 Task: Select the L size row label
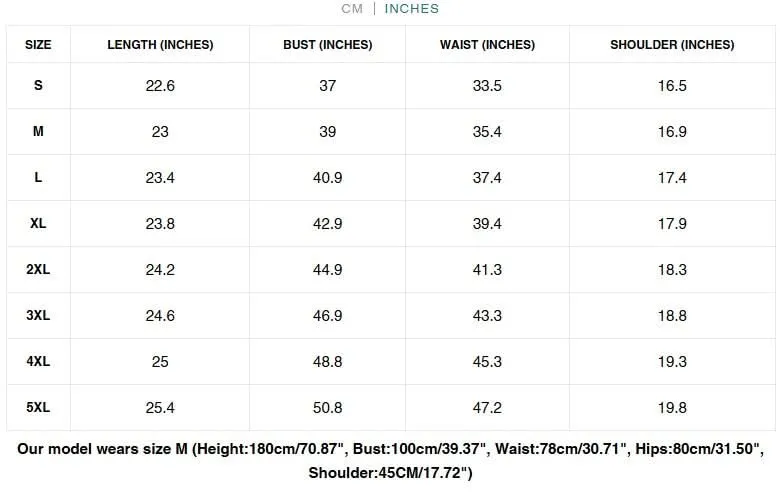click(38, 178)
